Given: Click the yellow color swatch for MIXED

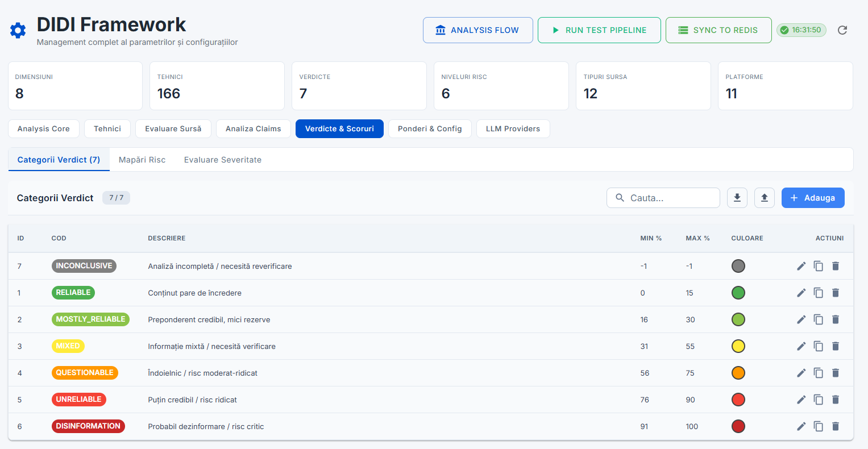Looking at the screenshot, I should tap(738, 346).
